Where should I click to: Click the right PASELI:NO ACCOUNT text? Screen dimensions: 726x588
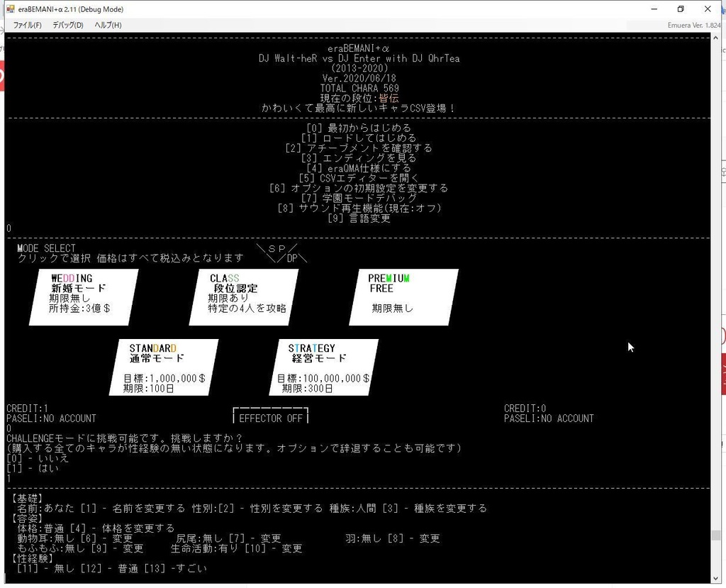tap(549, 419)
